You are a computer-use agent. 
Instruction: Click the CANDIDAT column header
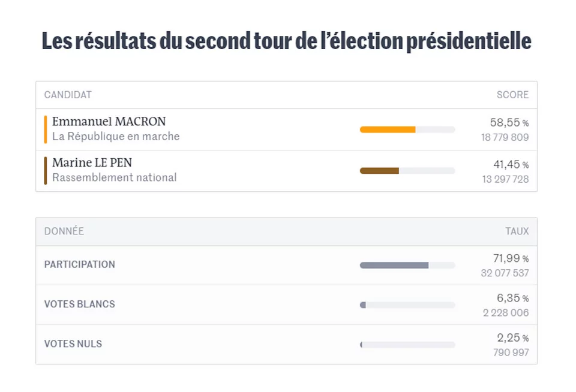(68, 95)
